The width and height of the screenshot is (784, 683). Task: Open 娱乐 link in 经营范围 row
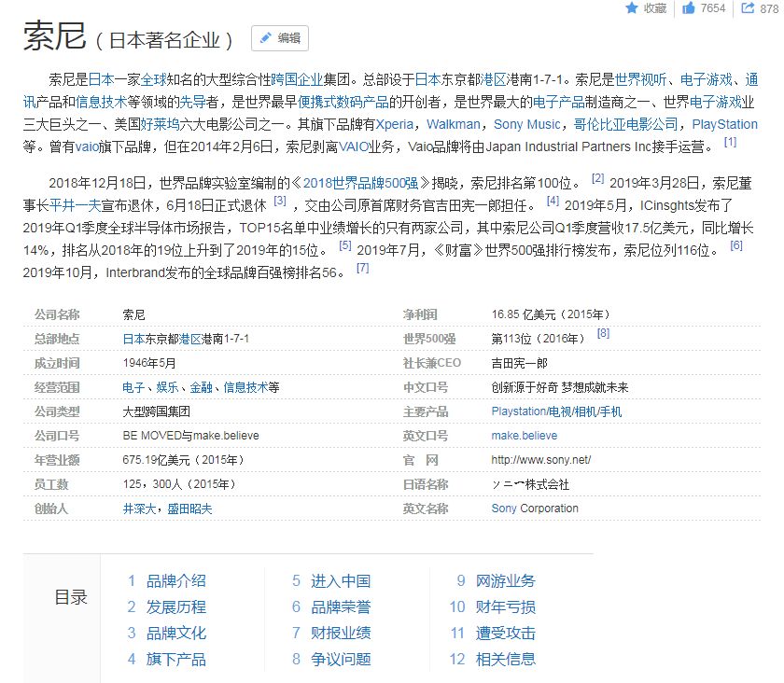tap(167, 387)
